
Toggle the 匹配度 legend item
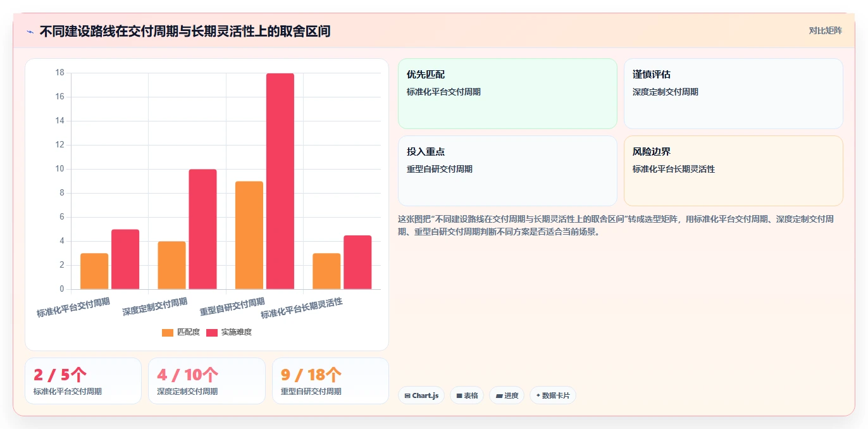pyautogui.click(x=181, y=332)
